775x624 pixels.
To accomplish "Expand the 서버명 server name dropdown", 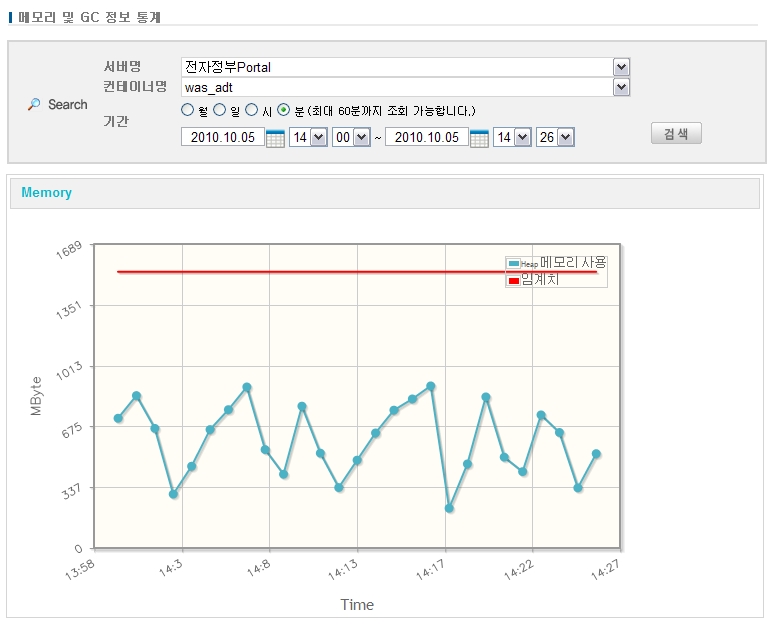I will [x=621, y=67].
